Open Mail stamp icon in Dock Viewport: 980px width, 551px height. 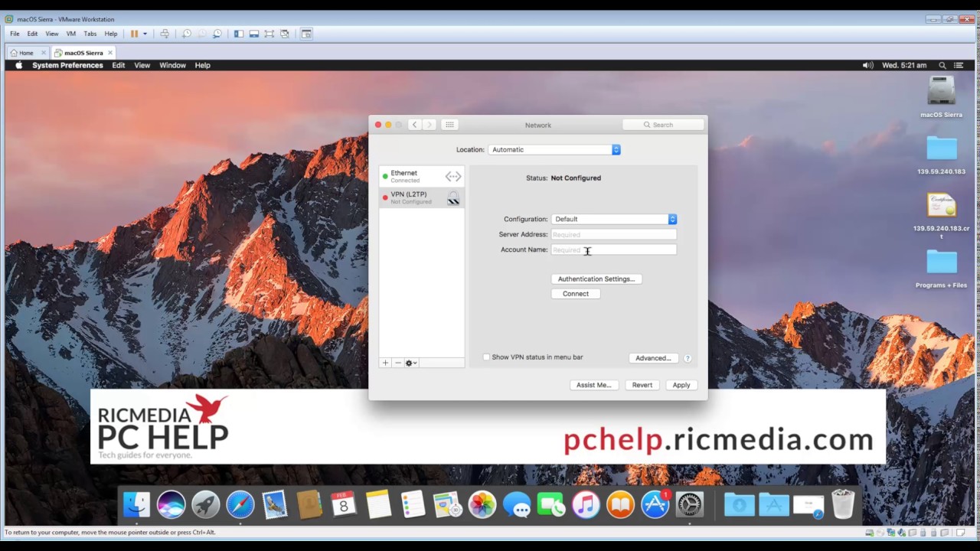click(274, 505)
